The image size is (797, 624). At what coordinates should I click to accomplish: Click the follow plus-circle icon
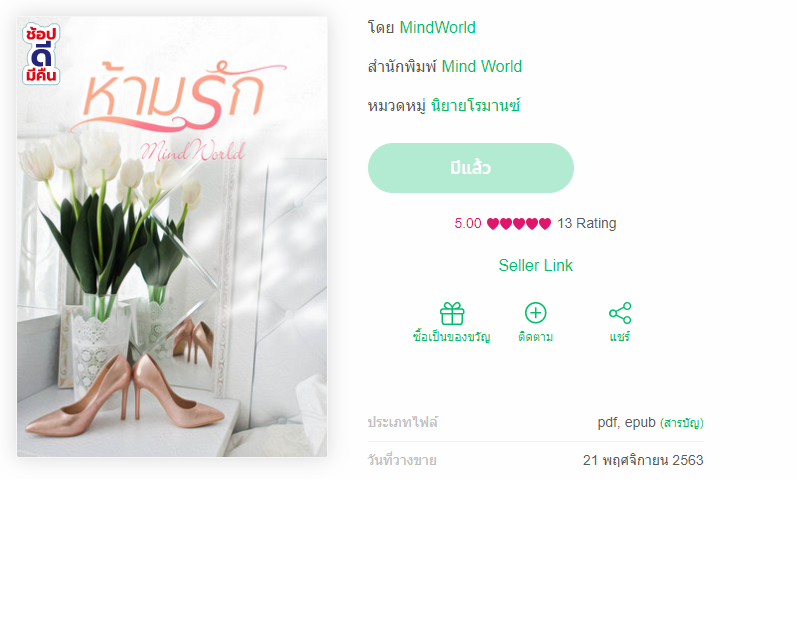click(x=535, y=313)
